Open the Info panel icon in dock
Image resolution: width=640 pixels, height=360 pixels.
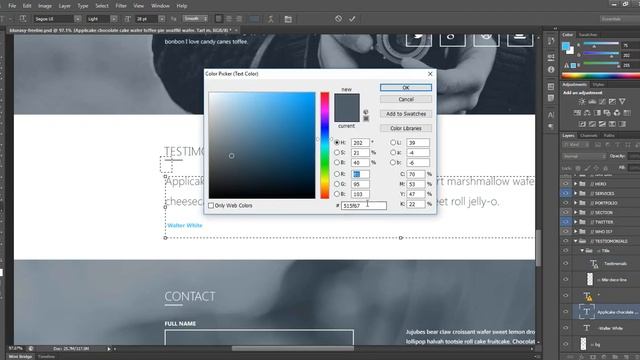tap(551, 69)
